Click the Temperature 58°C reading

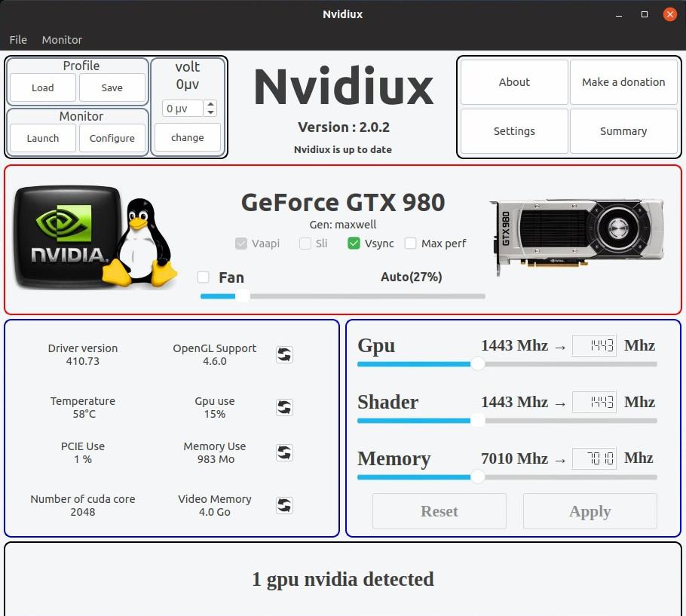[x=83, y=407]
